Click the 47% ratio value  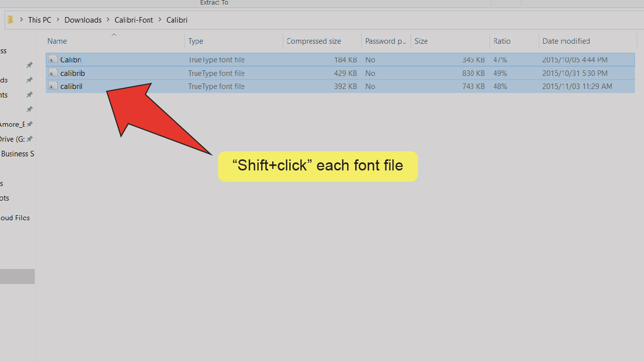coord(500,60)
